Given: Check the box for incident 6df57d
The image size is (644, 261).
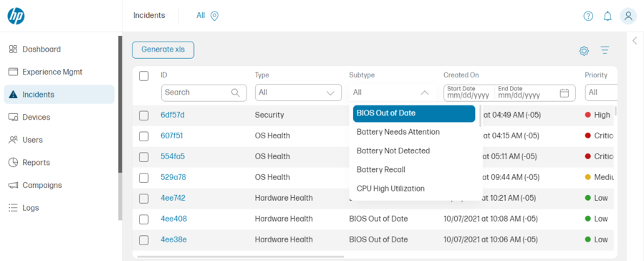Looking at the screenshot, I should (x=144, y=115).
